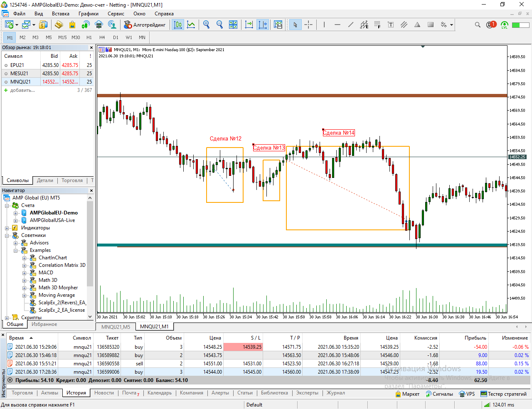This screenshot has height=409, width=532.
Task: Select ScalpEx_2_EA_license expert advisor
Action: (62, 310)
